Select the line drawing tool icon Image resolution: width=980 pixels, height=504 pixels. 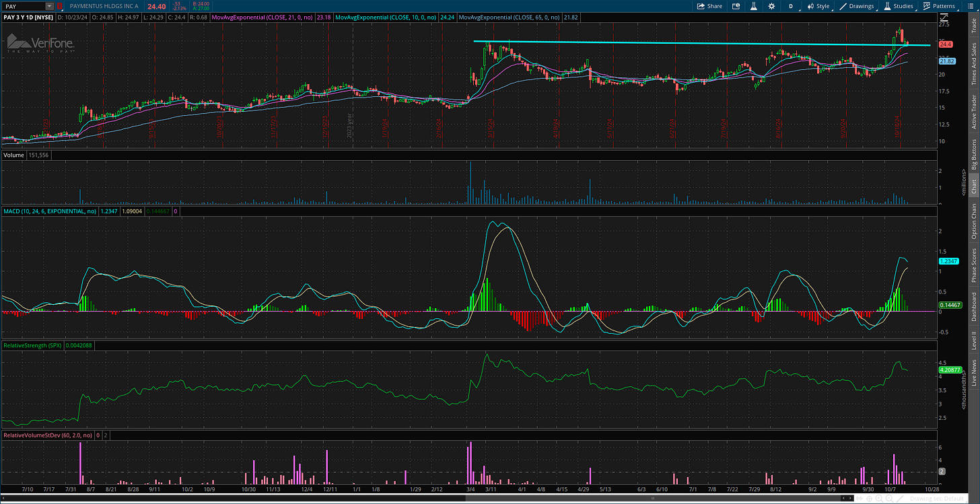tap(900, 499)
